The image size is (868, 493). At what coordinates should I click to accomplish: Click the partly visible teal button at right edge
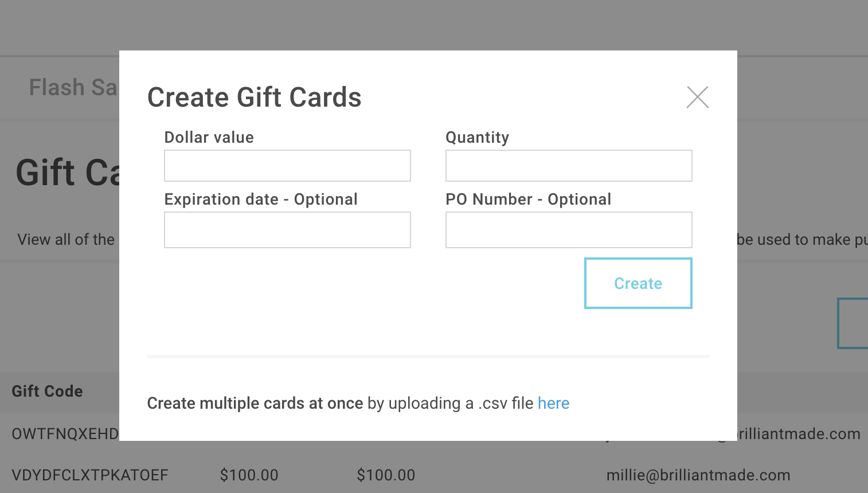(853, 323)
